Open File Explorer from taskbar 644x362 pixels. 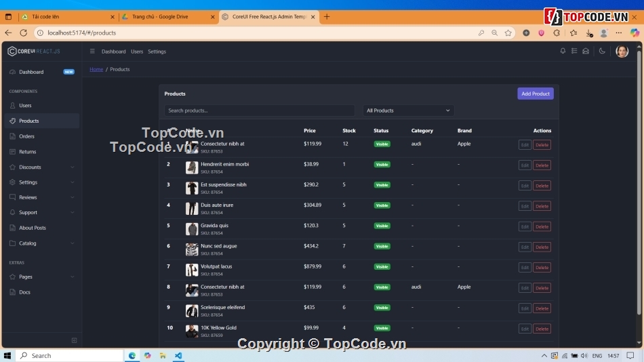click(163, 355)
